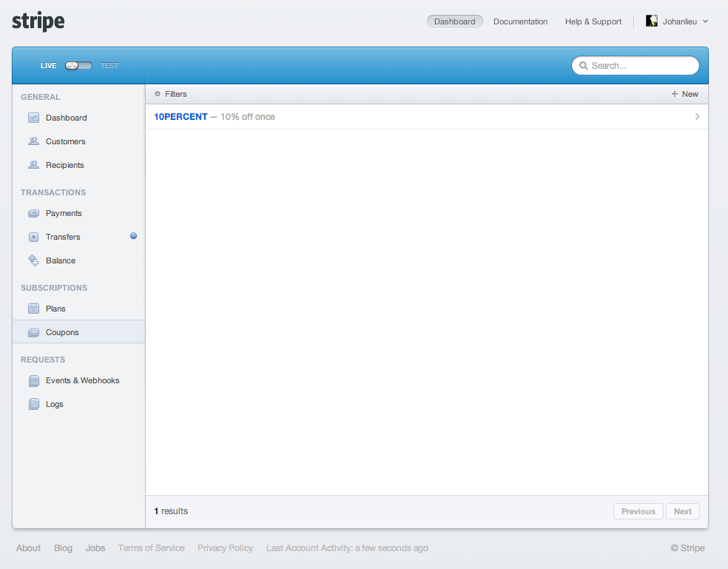The height and width of the screenshot is (569, 728).
Task: Click the Logs document icon
Action: pos(33,404)
